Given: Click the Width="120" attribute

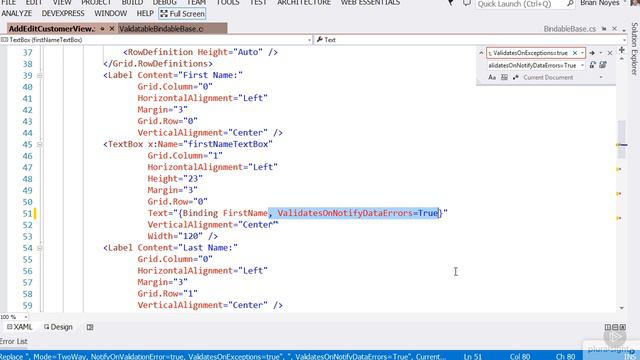Looking at the screenshot, I should [x=175, y=236].
